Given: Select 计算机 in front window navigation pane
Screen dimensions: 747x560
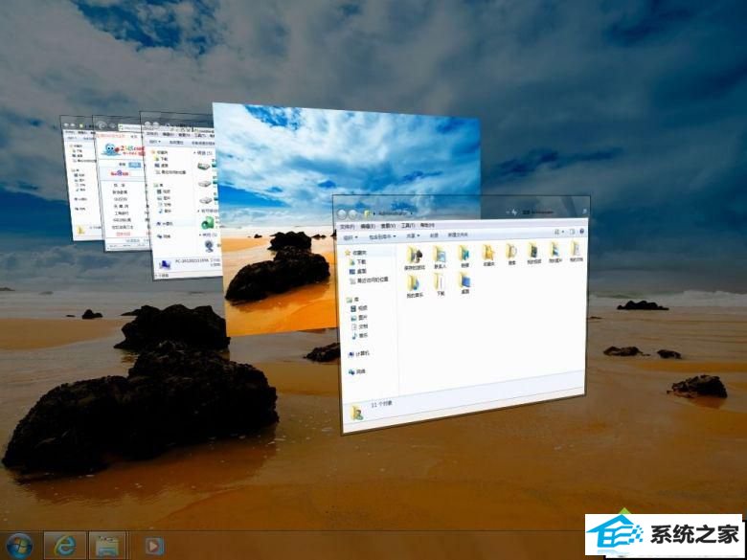Looking at the screenshot, I should coord(359,354).
